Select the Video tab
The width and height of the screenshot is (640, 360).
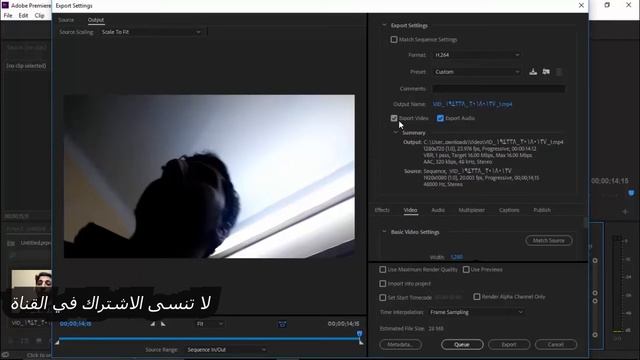click(410, 210)
